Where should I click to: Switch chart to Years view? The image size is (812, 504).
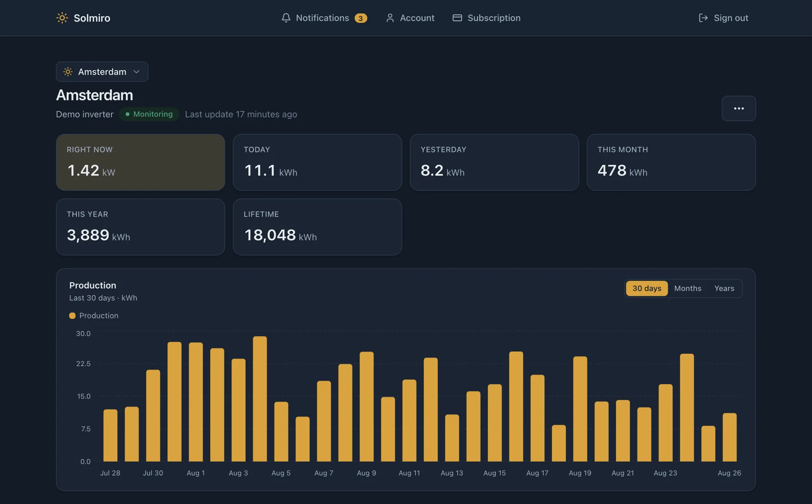pos(724,288)
